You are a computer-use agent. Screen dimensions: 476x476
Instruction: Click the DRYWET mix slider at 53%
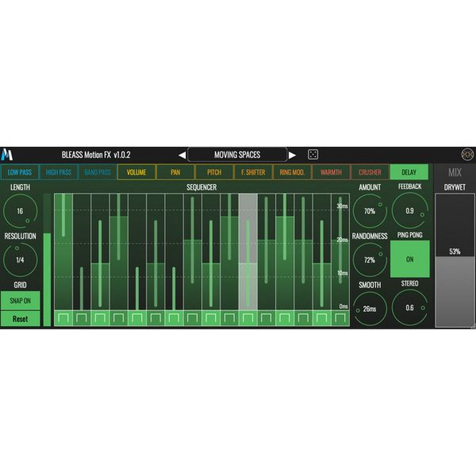[454, 256]
